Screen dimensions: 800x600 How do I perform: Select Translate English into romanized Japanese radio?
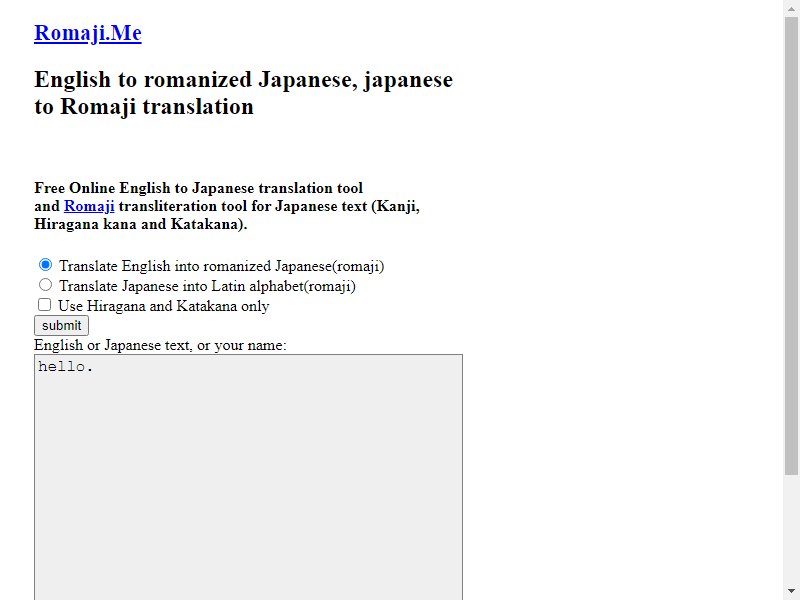(45, 265)
